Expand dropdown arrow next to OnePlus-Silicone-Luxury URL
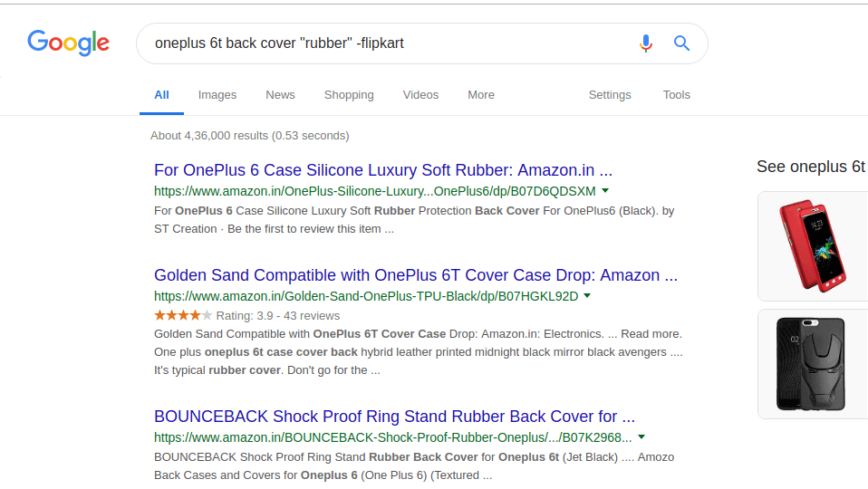The width and height of the screenshot is (868, 489). [x=605, y=191]
